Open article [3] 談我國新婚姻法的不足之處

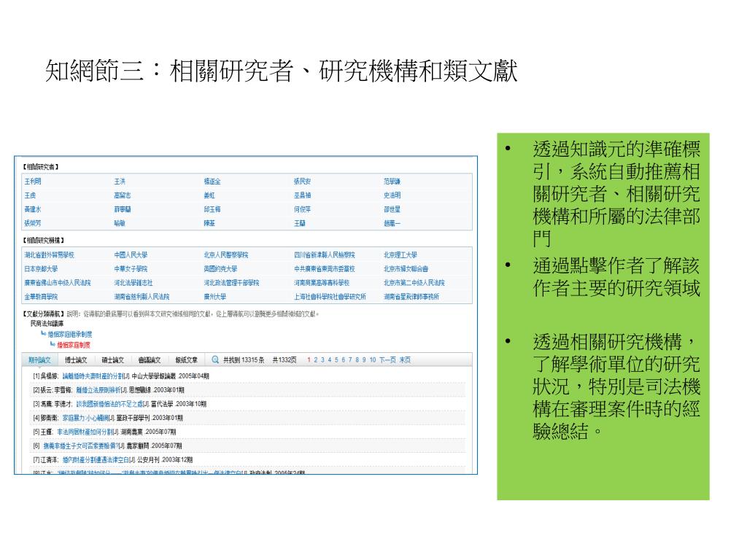[109, 404]
